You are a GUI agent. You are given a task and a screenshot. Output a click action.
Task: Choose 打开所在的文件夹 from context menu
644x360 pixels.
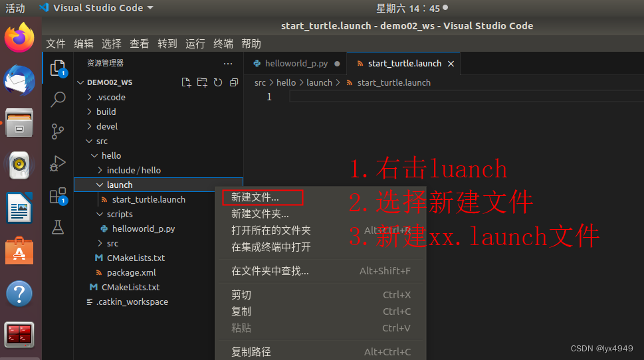(320, 230)
